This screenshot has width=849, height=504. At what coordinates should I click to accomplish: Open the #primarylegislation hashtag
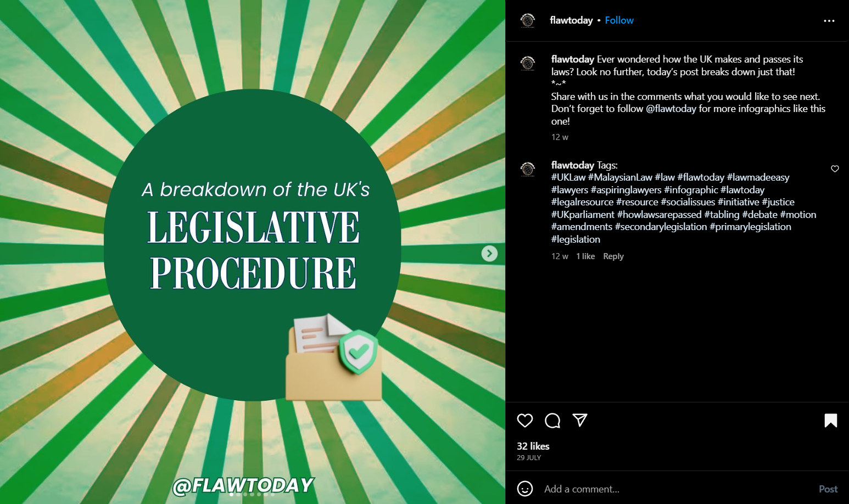point(750,227)
